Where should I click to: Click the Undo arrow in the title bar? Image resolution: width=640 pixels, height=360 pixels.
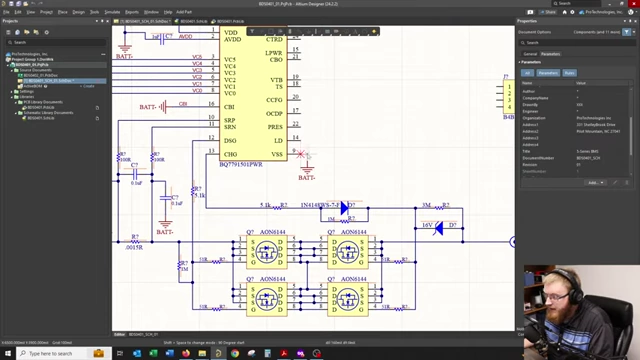coord(33,3)
